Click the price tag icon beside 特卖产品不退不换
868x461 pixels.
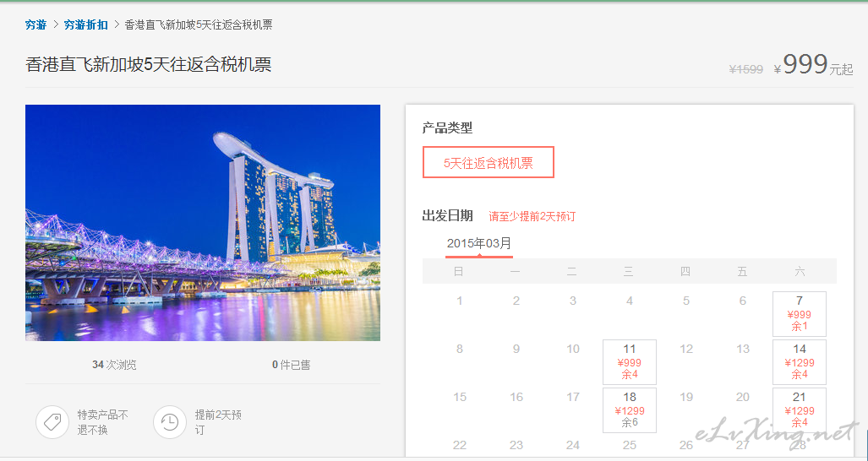point(52,422)
